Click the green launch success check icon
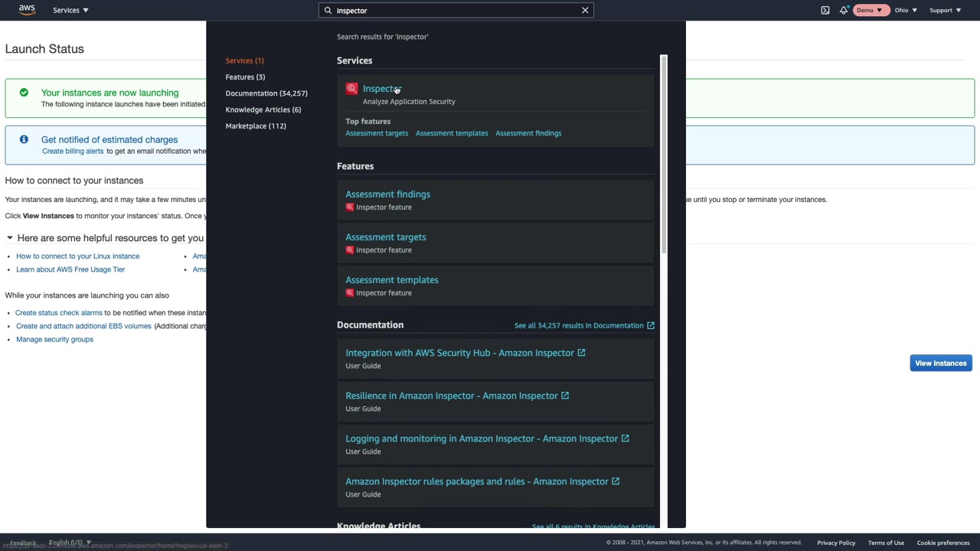 coord(24,93)
